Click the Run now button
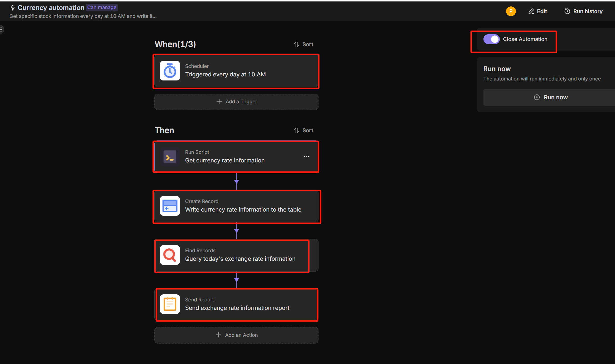 pos(550,97)
